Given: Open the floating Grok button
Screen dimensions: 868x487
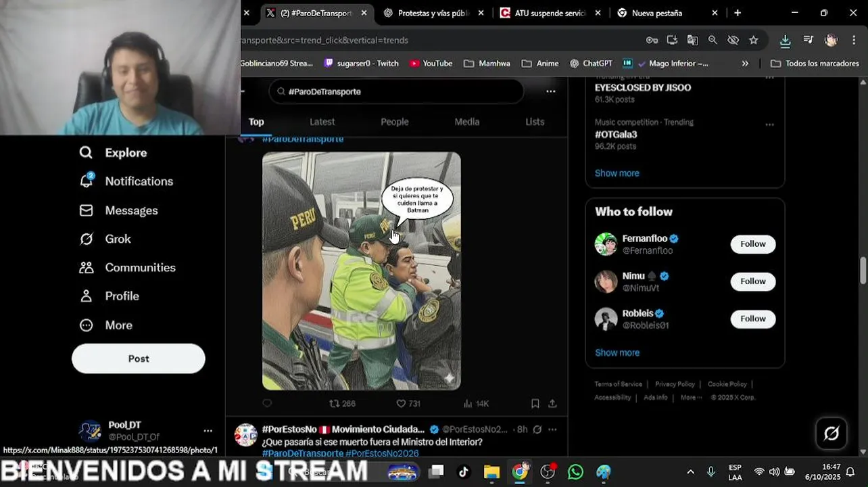Looking at the screenshot, I should pos(831,434).
